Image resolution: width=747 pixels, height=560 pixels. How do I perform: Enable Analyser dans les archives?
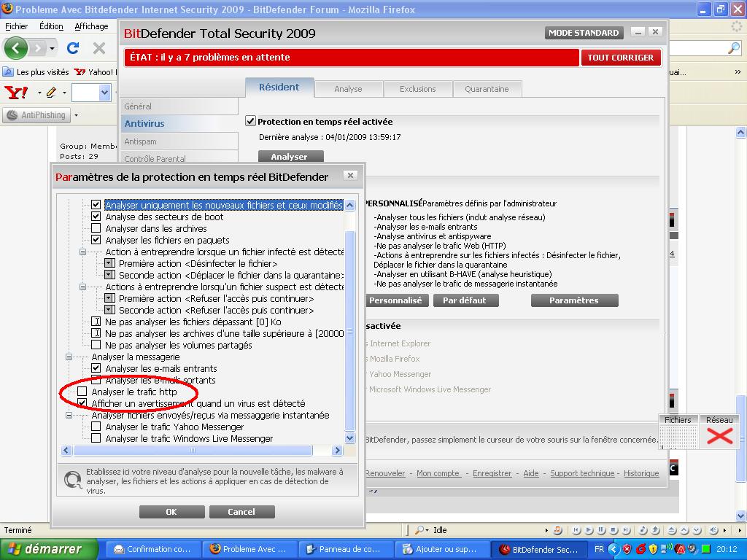click(96, 228)
